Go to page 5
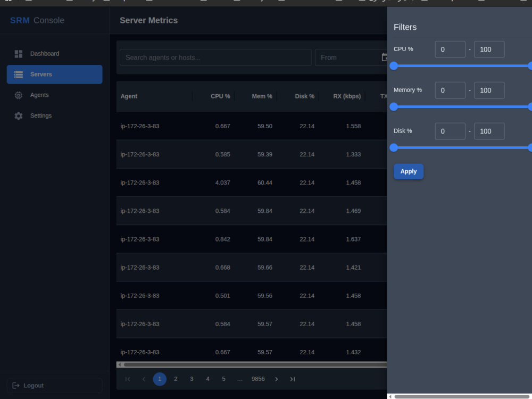The height and width of the screenshot is (399, 532). [x=223, y=379]
